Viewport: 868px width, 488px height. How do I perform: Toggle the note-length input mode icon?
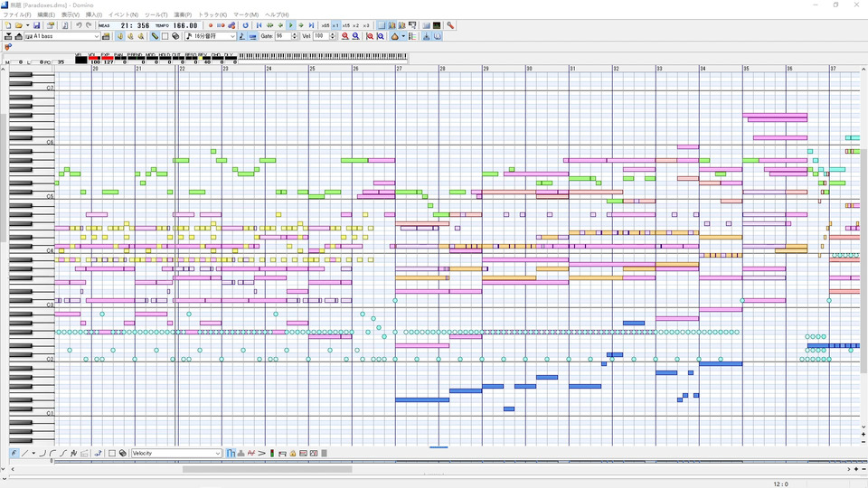[x=242, y=36]
